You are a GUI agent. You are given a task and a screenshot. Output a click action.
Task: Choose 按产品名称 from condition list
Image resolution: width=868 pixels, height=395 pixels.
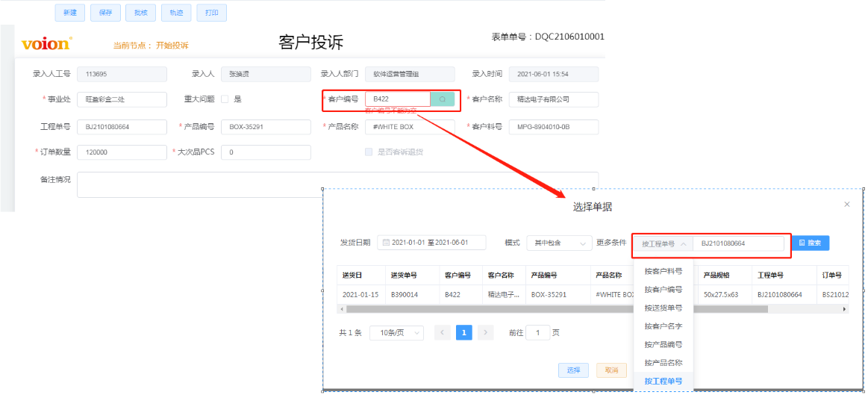[664, 362]
